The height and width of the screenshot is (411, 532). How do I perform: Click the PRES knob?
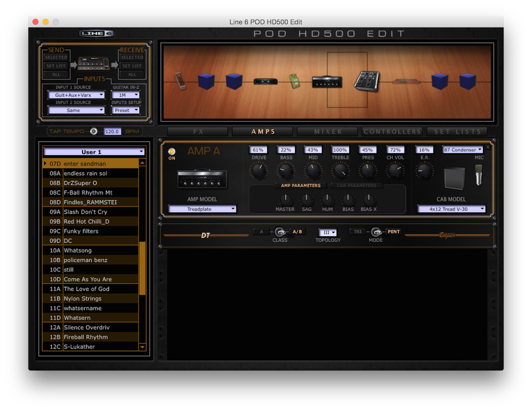[x=368, y=171]
